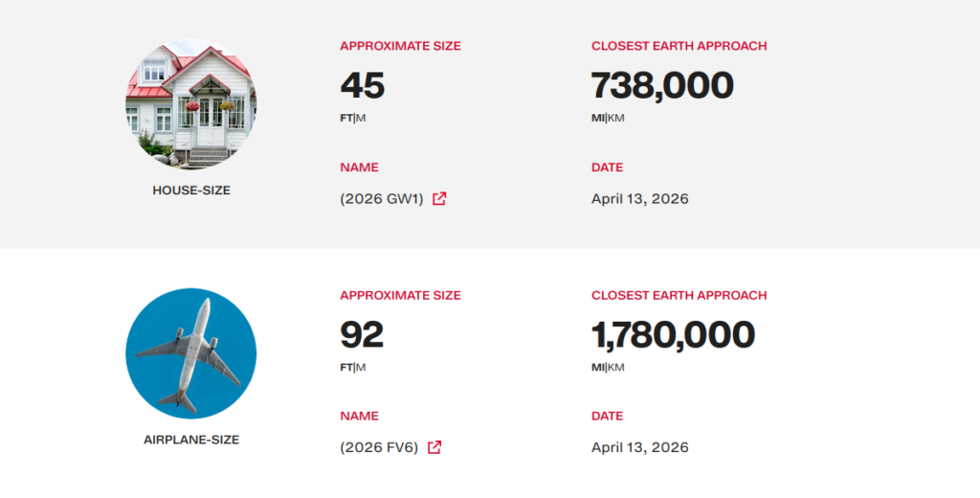The width and height of the screenshot is (980, 498).
Task: Switch 92 size value to meters (M)
Action: point(361,367)
